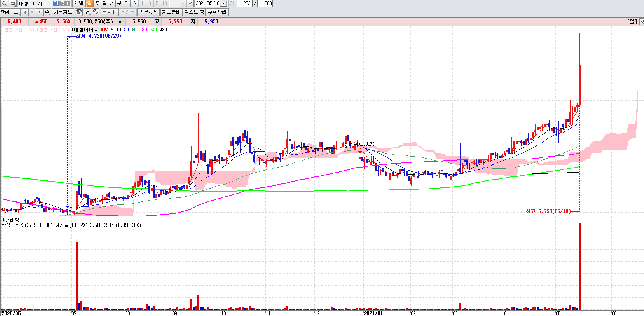Click the 당 button next to date
644x316 pixels.
(232, 3)
